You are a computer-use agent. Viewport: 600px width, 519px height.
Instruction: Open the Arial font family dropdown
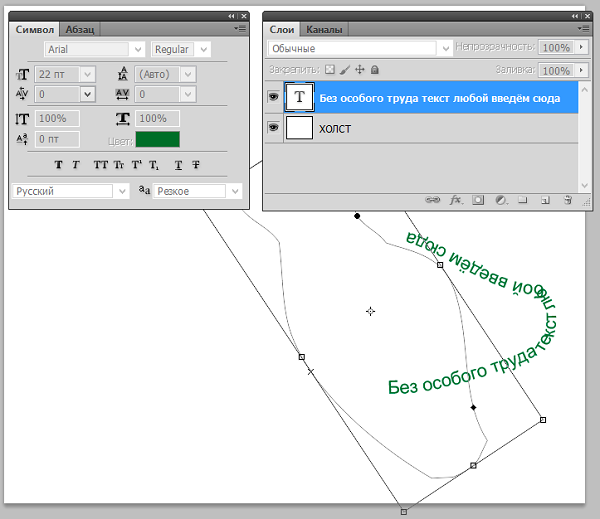pyautogui.click(x=138, y=49)
